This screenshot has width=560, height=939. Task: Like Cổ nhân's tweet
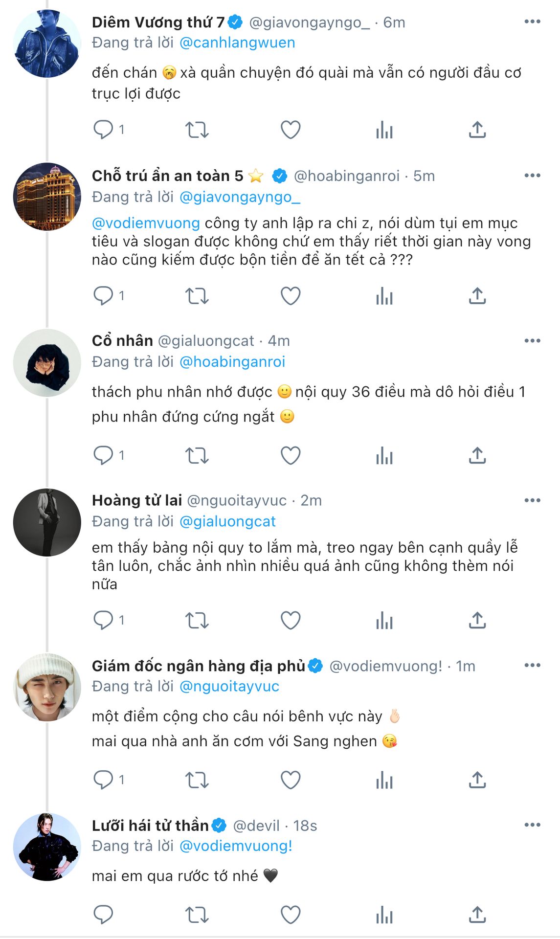click(290, 456)
